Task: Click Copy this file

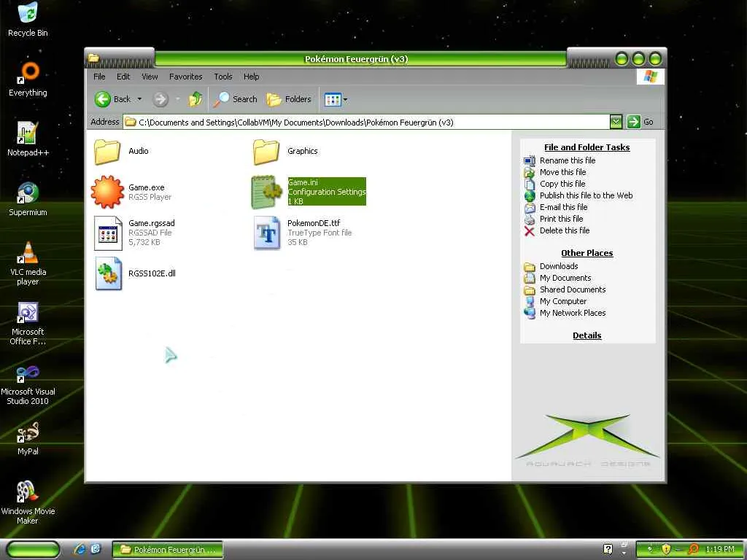Action: tap(562, 184)
